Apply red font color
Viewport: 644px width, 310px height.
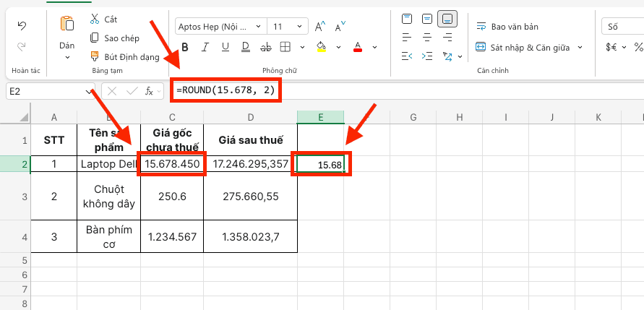pos(358,46)
